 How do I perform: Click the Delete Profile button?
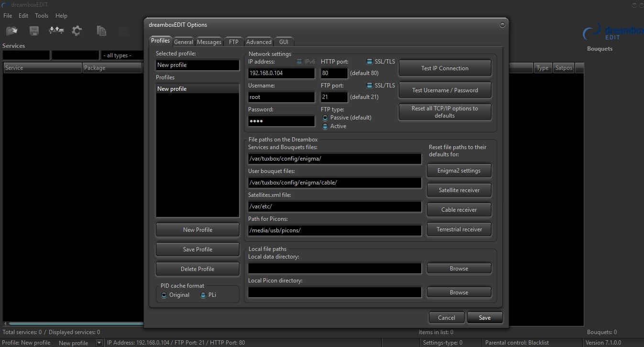[197, 269]
